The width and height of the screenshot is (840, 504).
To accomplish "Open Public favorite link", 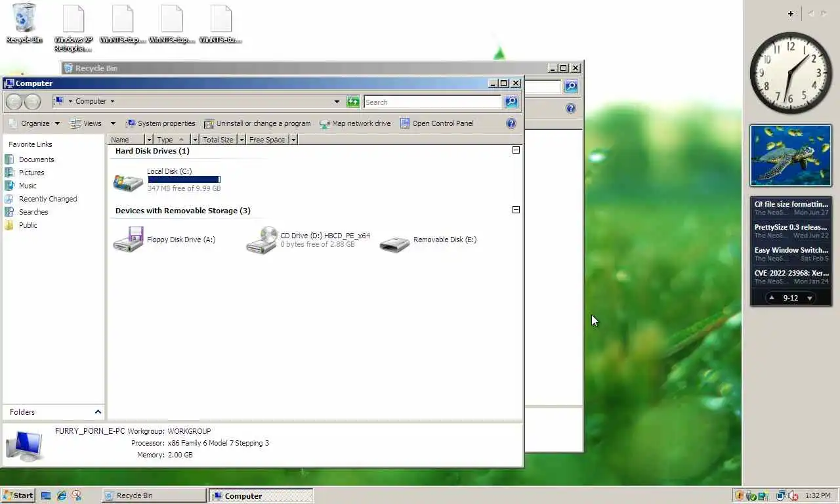I will [x=21, y=225].
